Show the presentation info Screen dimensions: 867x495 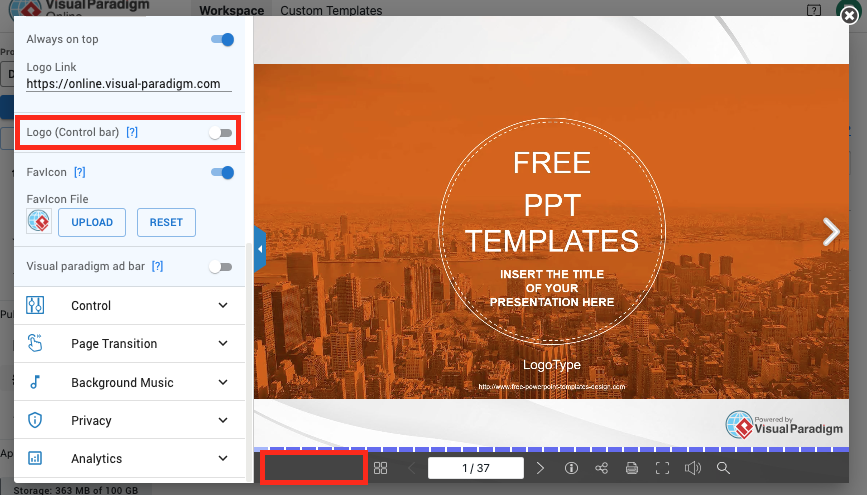pyautogui.click(x=572, y=468)
